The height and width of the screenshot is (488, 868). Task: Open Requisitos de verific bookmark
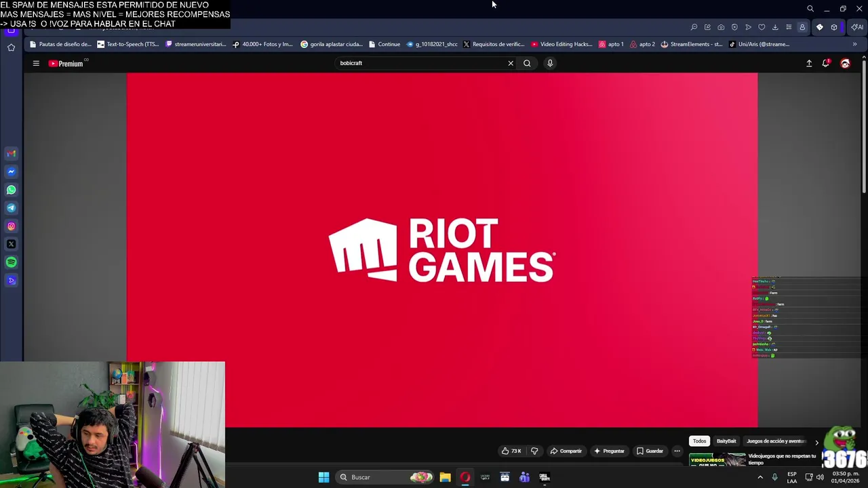494,44
